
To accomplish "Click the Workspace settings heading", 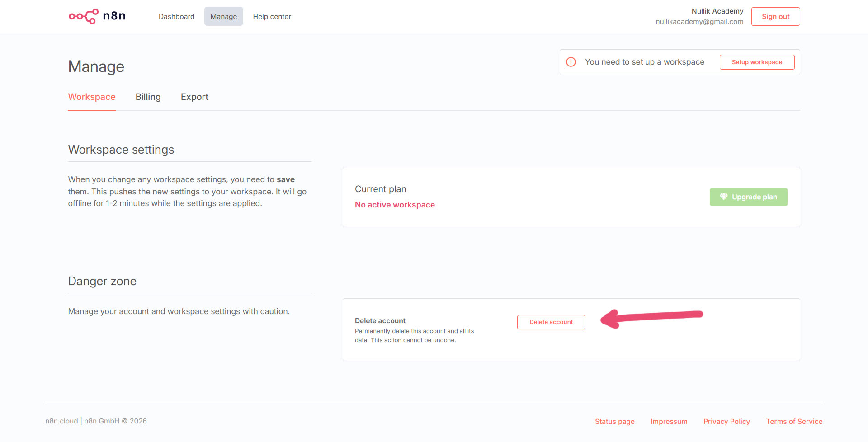I will (x=121, y=150).
